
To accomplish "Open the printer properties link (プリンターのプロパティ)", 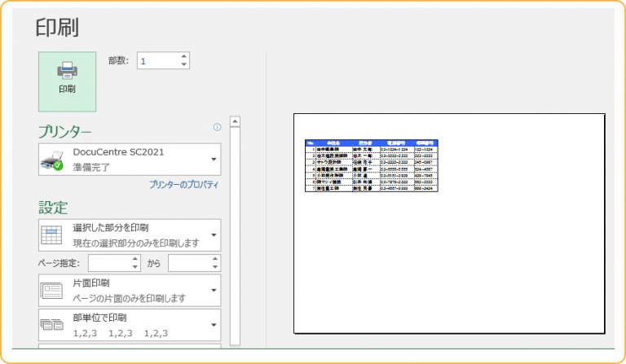I will (x=184, y=185).
